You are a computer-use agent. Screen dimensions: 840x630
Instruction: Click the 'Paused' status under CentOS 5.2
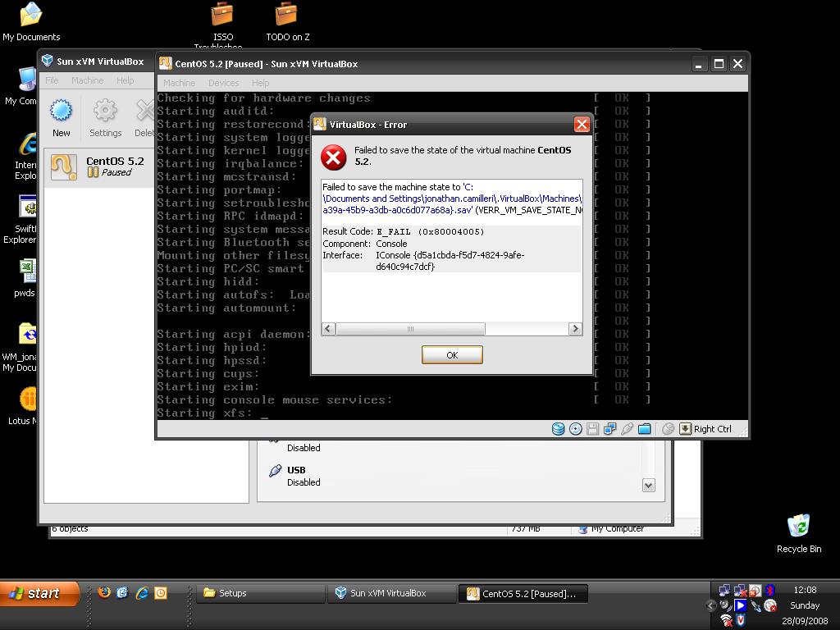click(x=116, y=172)
